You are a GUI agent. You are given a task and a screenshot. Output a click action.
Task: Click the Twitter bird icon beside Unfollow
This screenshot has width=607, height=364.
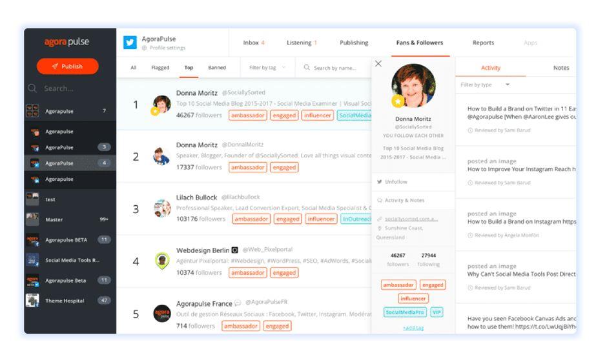pos(380,182)
